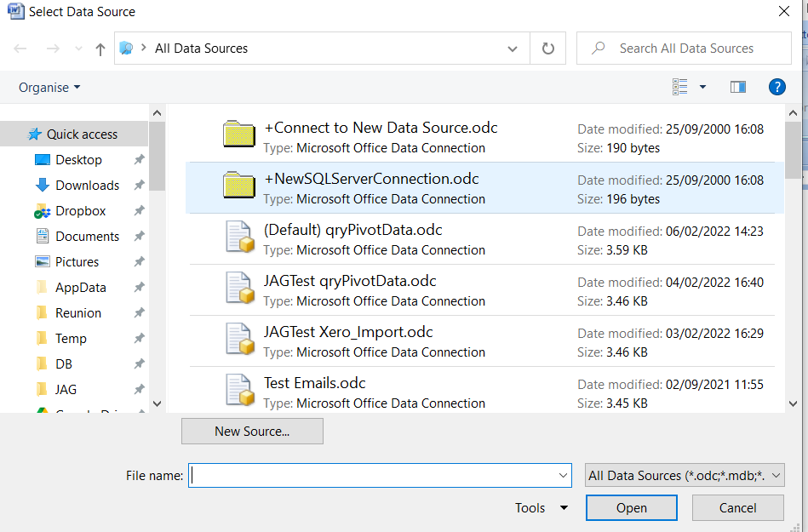The image size is (808, 532).
Task: Click the Downloads arrow icon in sidebar
Action: [x=43, y=185]
